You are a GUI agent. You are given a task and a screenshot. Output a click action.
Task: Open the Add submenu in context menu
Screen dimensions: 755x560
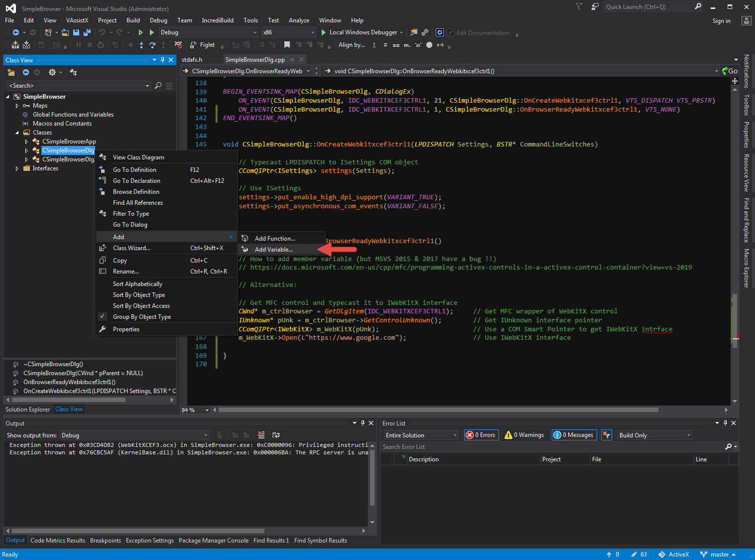[x=166, y=237]
